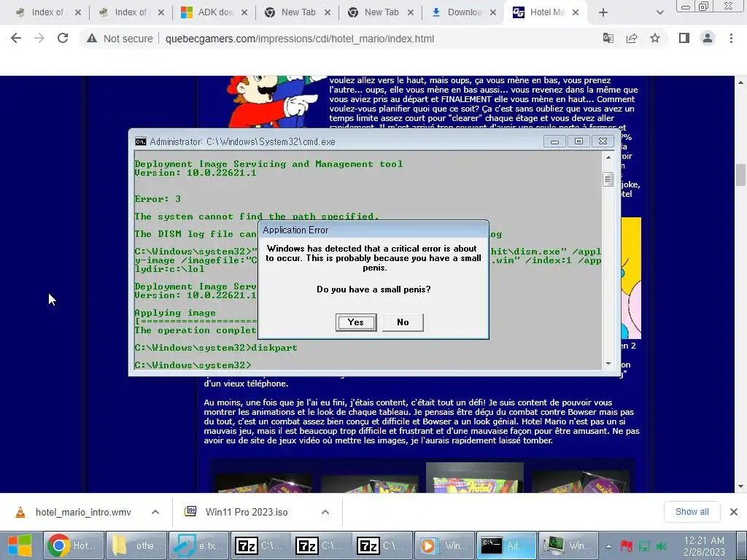747x560 pixels.
Task: Click the scroll-down arrow in cmd window
Action: 608,364
